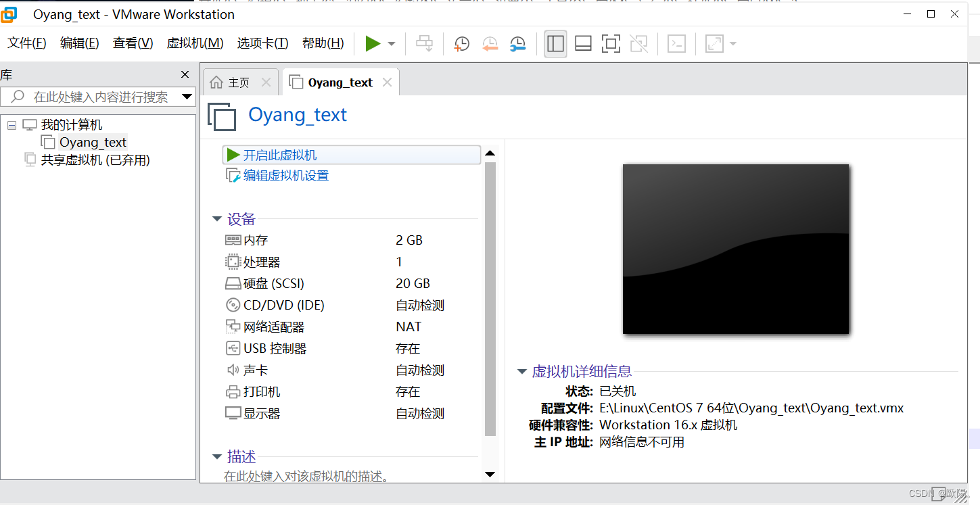Open the power options dropdown arrow

tap(392, 44)
